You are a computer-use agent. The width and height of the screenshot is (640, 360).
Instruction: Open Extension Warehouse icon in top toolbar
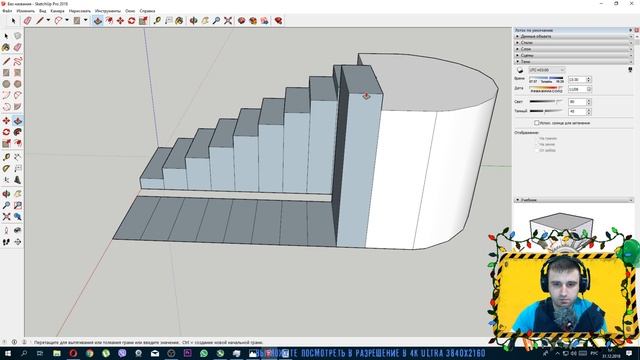click(253, 20)
